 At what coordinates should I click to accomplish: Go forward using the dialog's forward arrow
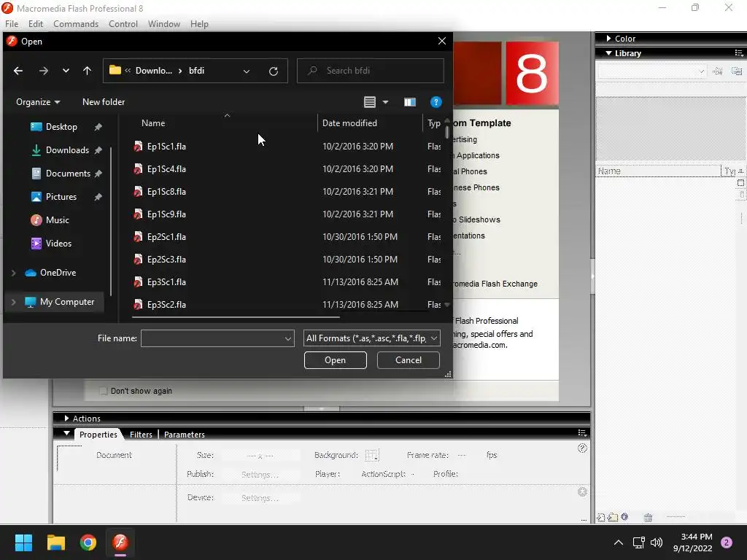(43, 71)
